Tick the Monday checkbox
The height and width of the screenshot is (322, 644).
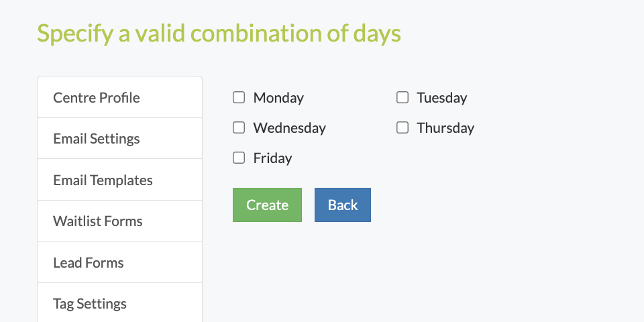pyautogui.click(x=239, y=97)
